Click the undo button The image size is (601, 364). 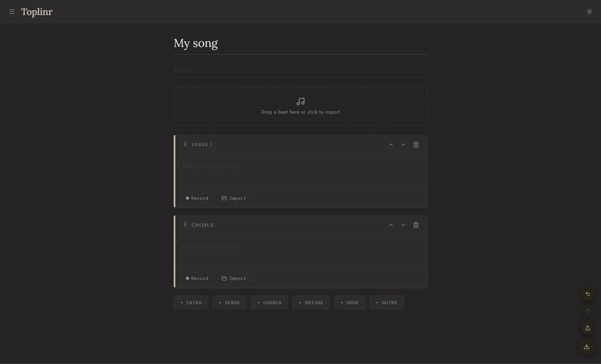[588, 294]
